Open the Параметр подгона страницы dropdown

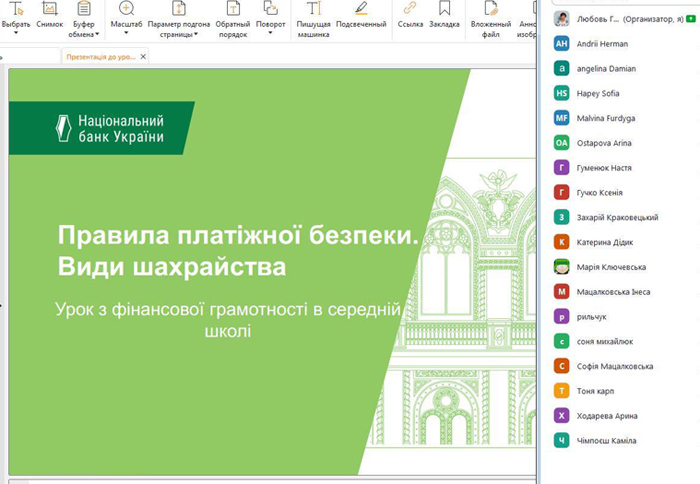click(196, 34)
